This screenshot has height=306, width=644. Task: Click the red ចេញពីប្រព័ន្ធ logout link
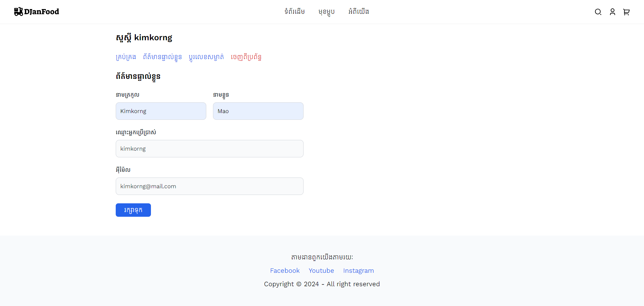coord(246,57)
